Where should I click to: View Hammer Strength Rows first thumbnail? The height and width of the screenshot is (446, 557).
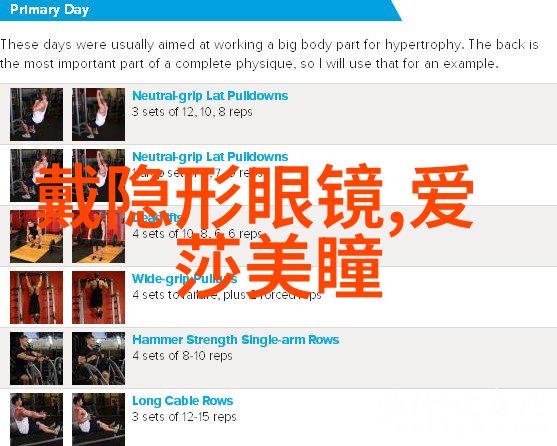37,359
